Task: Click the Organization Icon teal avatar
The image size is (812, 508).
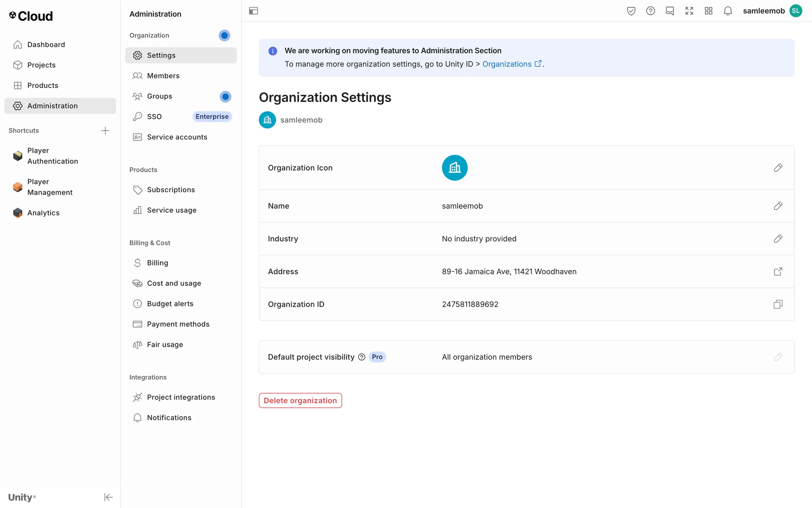Action: coord(455,168)
